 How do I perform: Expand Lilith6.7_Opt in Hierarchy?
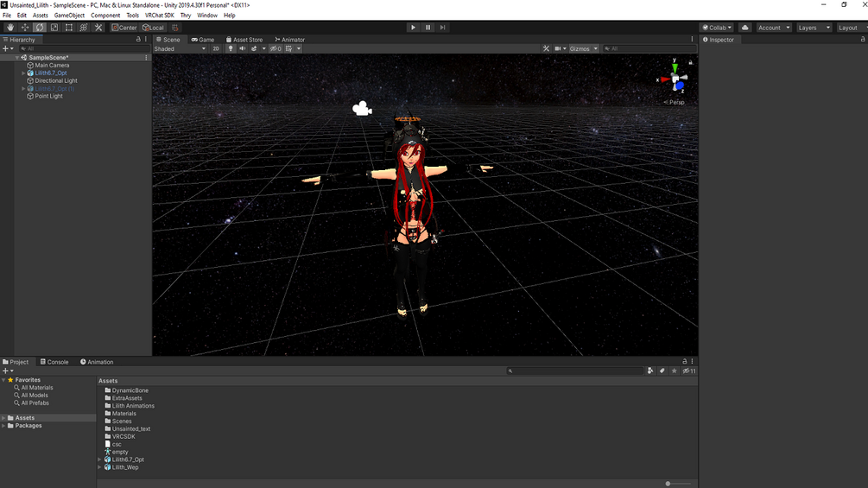[23, 73]
